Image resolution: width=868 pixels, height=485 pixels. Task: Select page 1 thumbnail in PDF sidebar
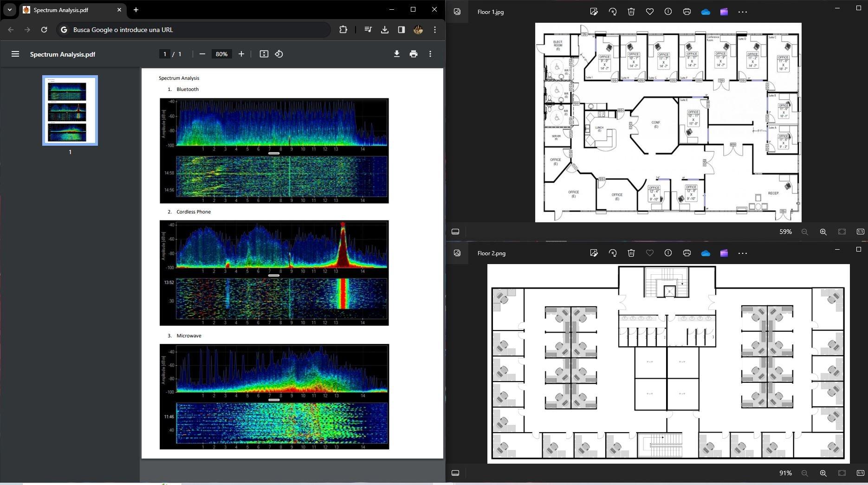[70, 110]
